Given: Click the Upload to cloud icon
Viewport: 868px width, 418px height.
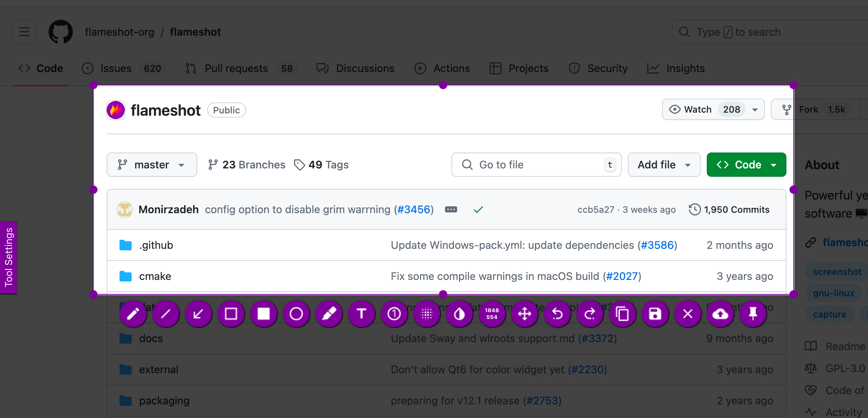Looking at the screenshot, I should pos(720,314).
